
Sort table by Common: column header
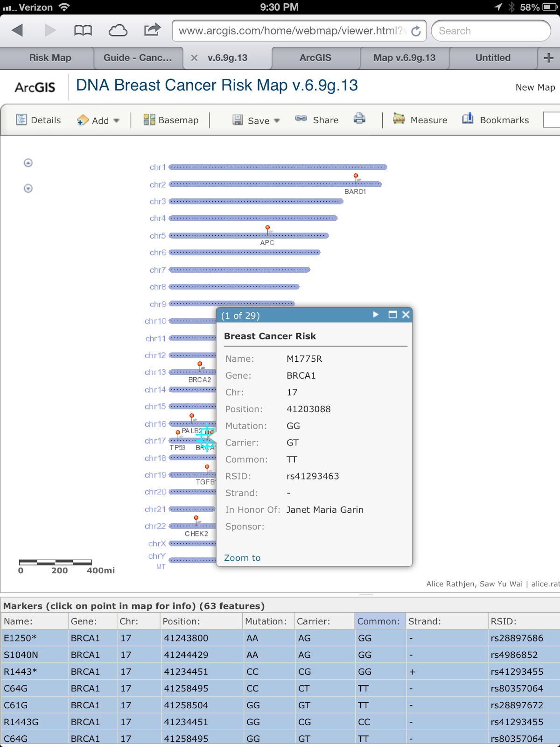point(380,621)
